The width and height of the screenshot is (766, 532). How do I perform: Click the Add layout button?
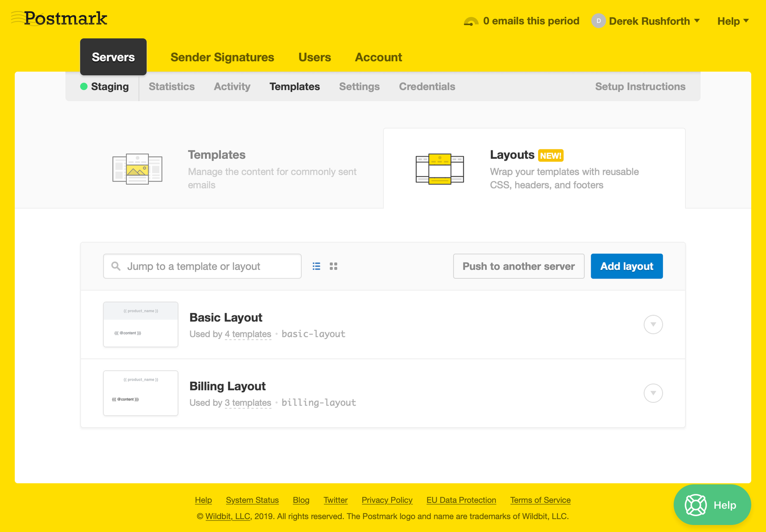[x=627, y=266]
